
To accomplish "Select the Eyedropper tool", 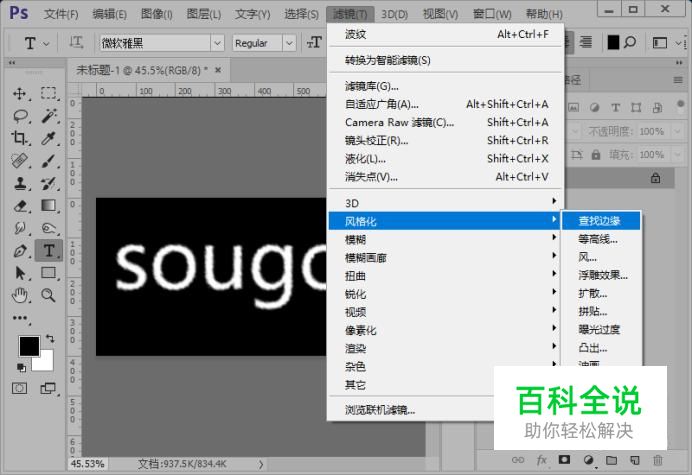I will tap(49, 138).
